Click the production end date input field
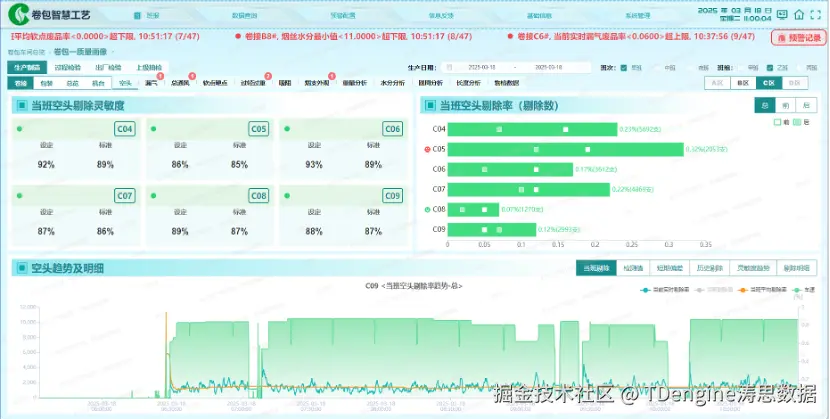 coord(549,68)
